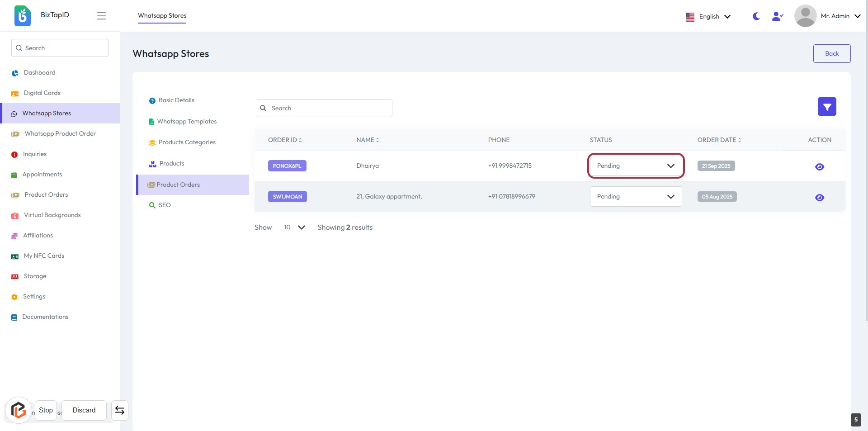This screenshot has height=431, width=868.
Task: Click the BizTapID logo icon
Action: (x=23, y=16)
